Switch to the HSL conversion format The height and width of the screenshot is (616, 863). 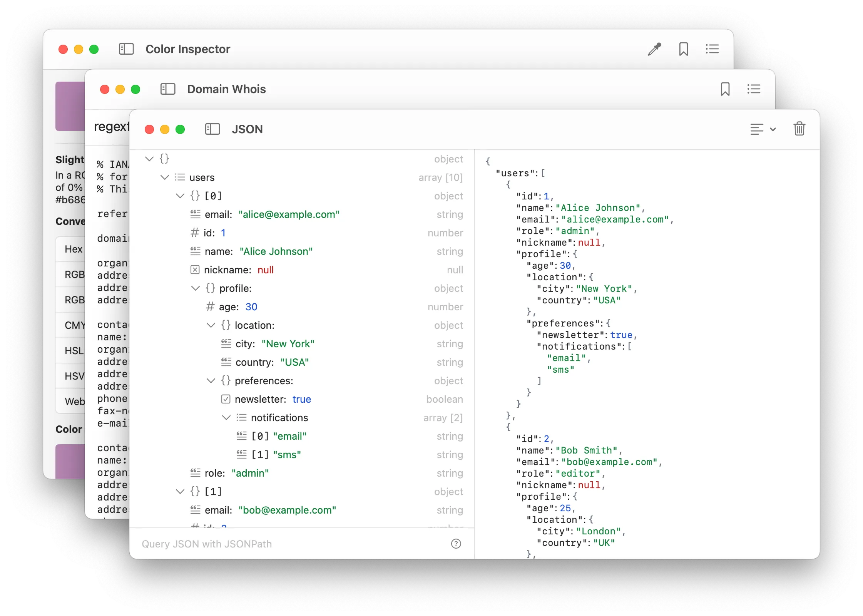pyautogui.click(x=73, y=350)
